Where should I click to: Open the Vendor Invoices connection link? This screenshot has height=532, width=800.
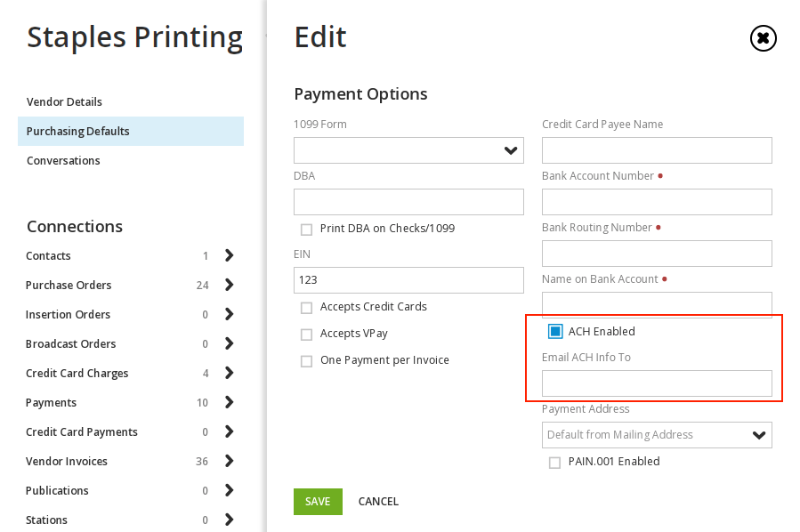point(67,461)
